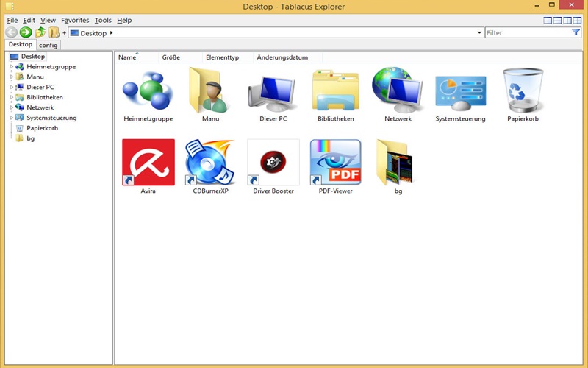This screenshot has width=588, height=368.
Task: Apply the blue funnel filter icon
Action: [x=576, y=32]
